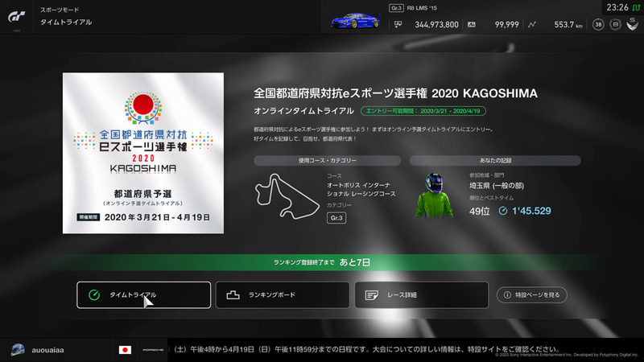644x362 pixels.
Task: Click the Gr.3 badge next to R8 LMS '15
Action: (x=396, y=8)
